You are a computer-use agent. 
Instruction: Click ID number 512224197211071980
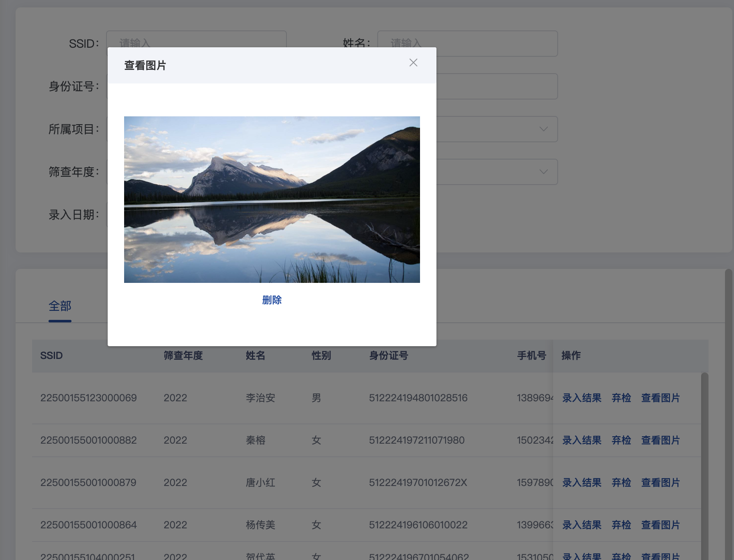point(417,440)
